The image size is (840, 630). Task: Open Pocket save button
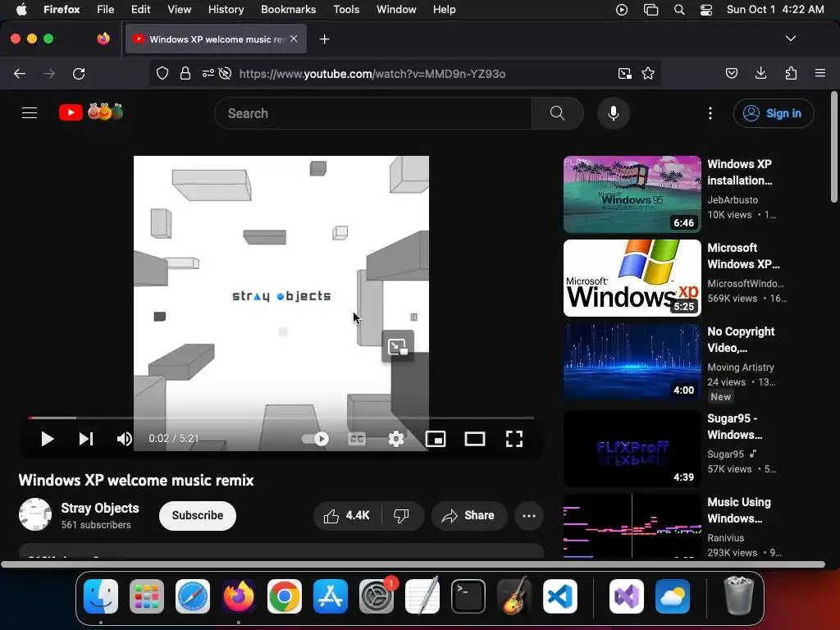click(x=732, y=73)
